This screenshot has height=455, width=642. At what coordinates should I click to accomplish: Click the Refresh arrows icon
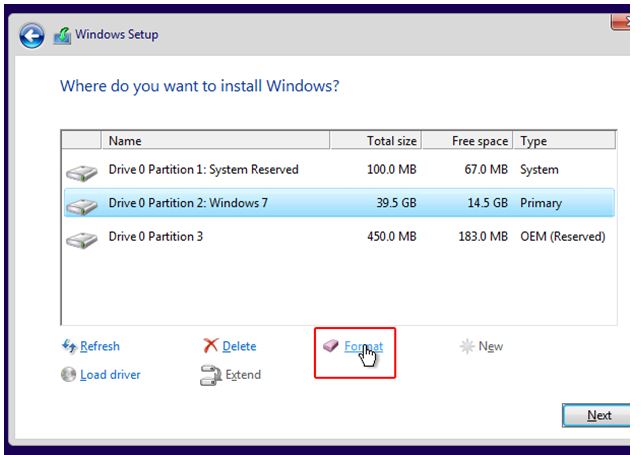click(x=69, y=346)
